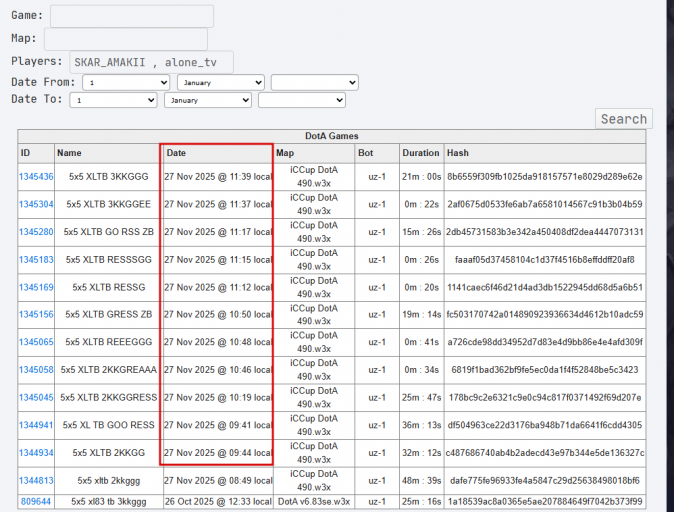Click the Search button
Viewport: 674px width, 512px height.
(x=624, y=119)
